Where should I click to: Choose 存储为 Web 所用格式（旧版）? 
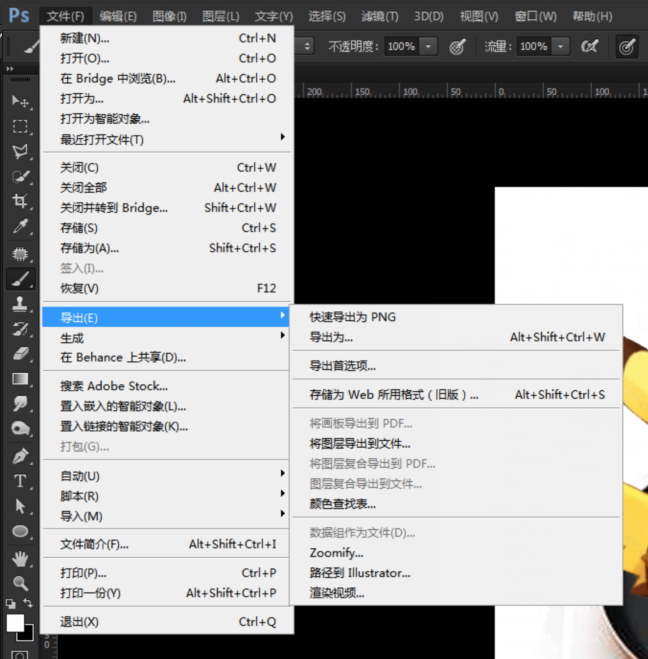click(456, 395)
